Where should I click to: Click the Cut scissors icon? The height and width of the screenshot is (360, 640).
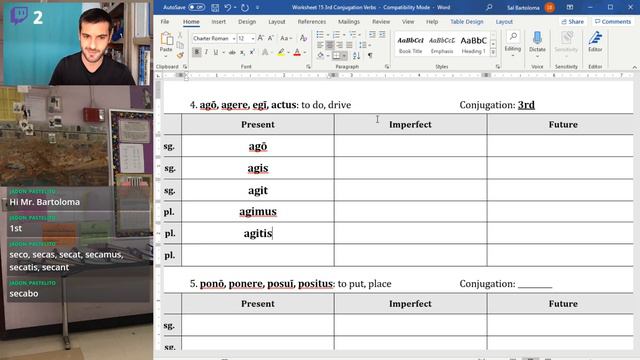coord(180,36)
